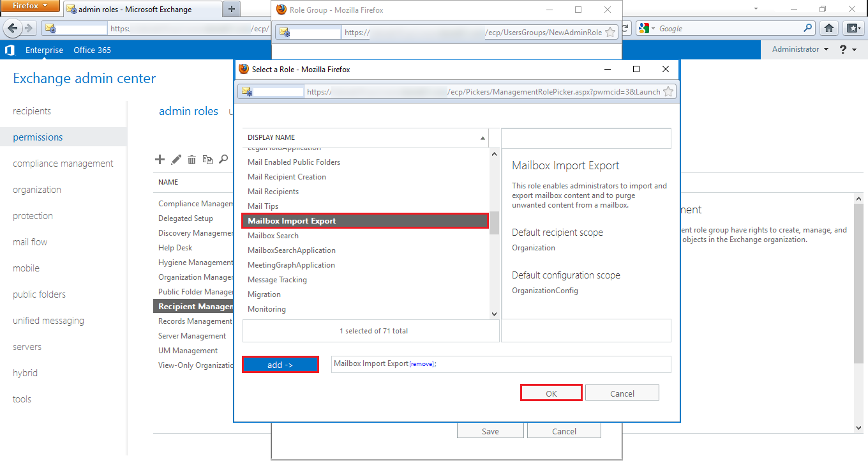The width and height of the screenshot is (868, 465).
Task: Bookmark the role picker page with star
Action: click(668, 91)
